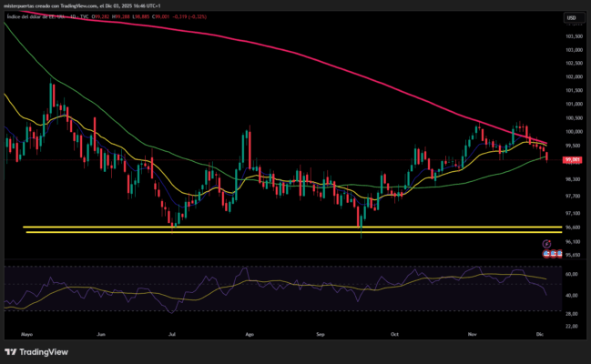Open the USD currency selector
591x364 pixels.
point(574,18)
